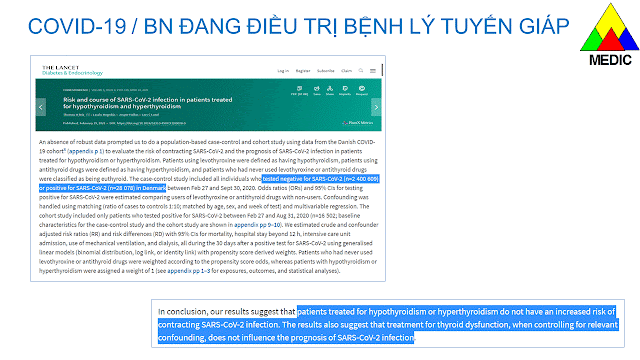
Task: Click the author names line under the title
Action: point(111,115)
